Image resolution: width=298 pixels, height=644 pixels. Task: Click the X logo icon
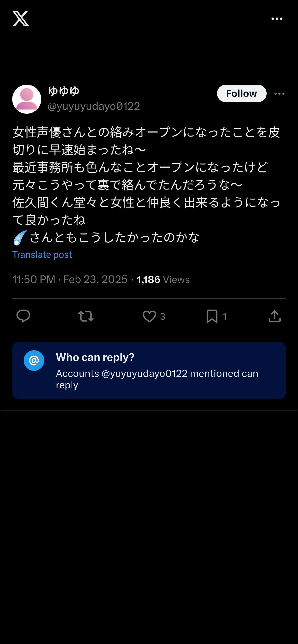click(x=21, y=19)
